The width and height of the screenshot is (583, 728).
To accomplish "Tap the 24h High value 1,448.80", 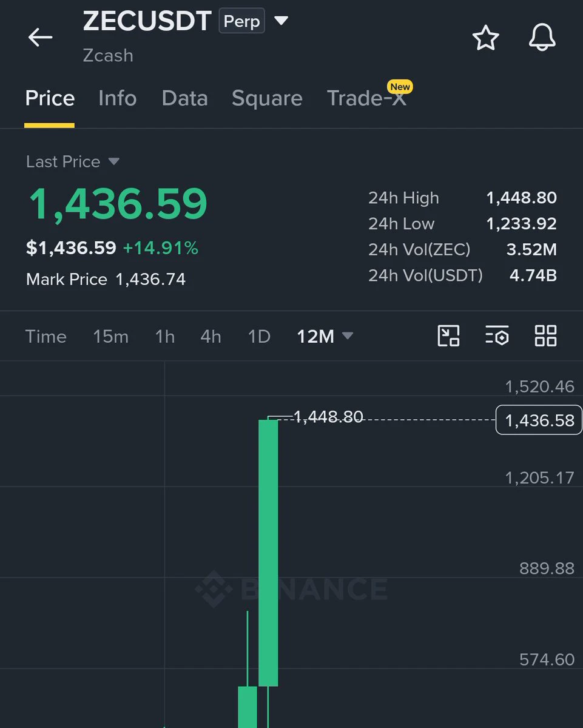I will 521,198.
